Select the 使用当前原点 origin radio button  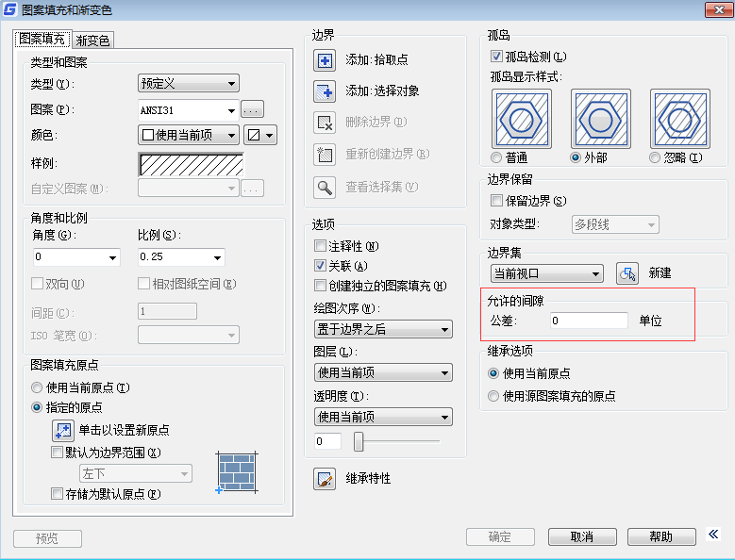pos(37,387)
